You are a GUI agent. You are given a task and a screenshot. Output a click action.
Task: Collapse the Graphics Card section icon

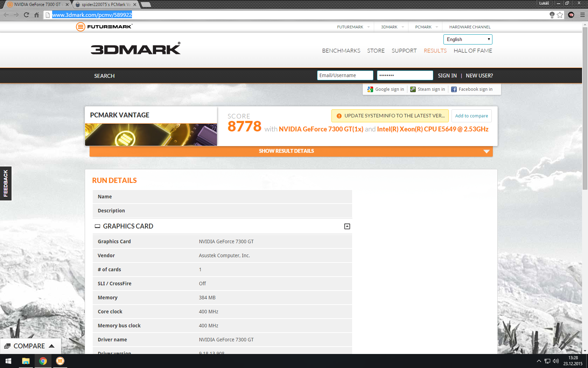pos(347,226)
